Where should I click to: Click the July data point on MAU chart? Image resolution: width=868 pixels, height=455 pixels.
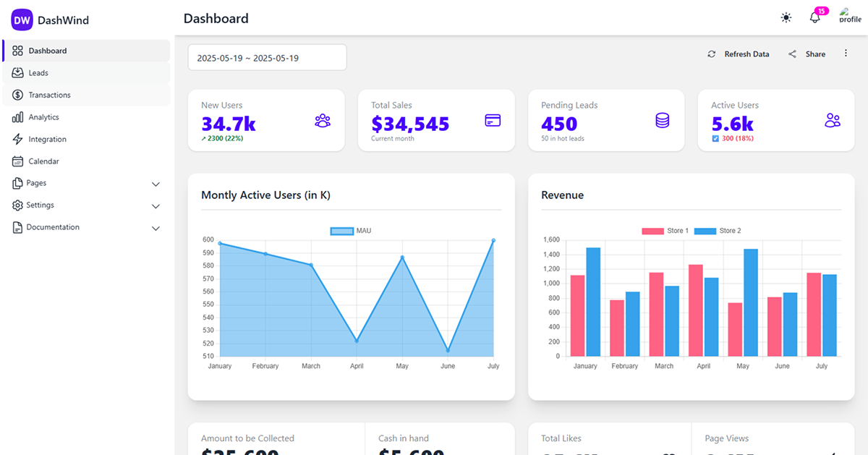pos(493,240)
